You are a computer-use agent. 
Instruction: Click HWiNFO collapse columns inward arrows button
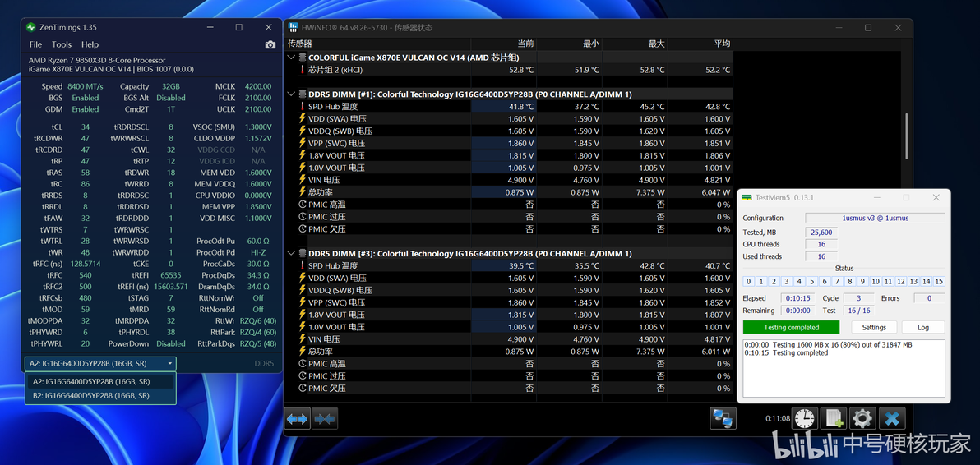[x=325, y=418]
